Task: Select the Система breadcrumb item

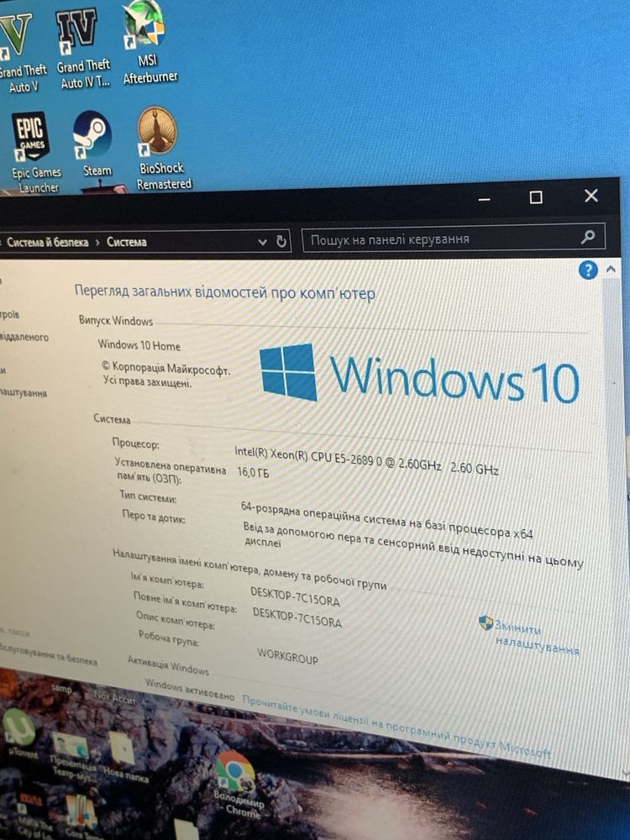Action: tap(127, 242)
